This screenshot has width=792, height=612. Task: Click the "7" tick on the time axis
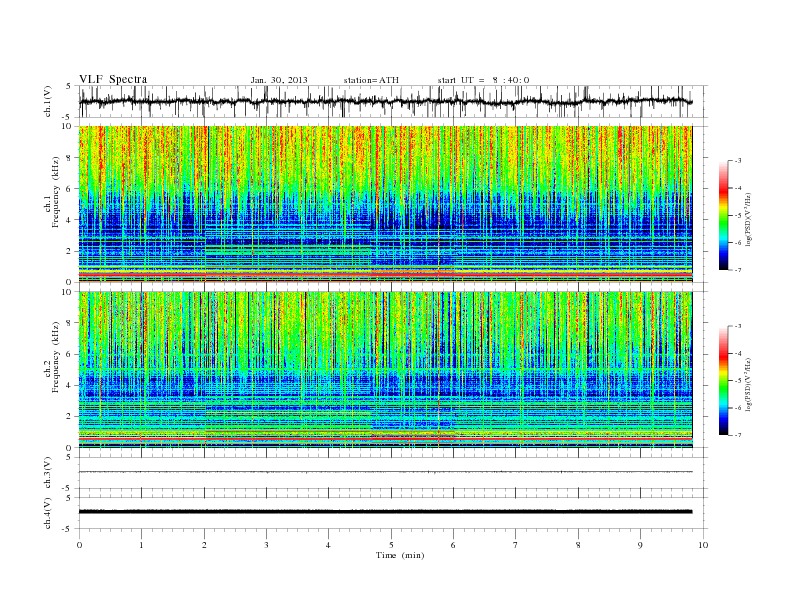516,545
